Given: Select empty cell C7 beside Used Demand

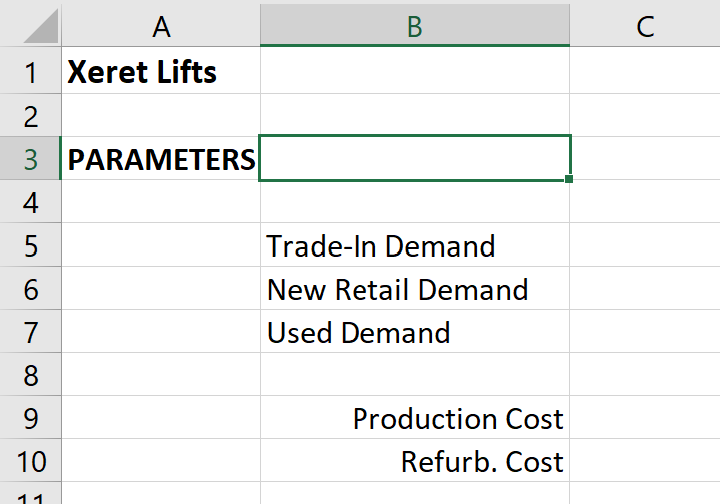Looking at the screenshot, I should [x=645, y=331].
